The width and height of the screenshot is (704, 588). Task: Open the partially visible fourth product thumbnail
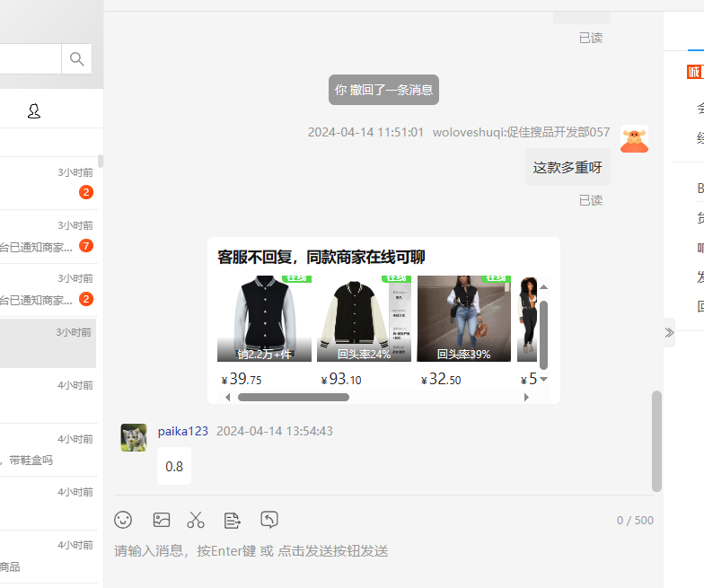pyautogui.click(x=527, y=318)
